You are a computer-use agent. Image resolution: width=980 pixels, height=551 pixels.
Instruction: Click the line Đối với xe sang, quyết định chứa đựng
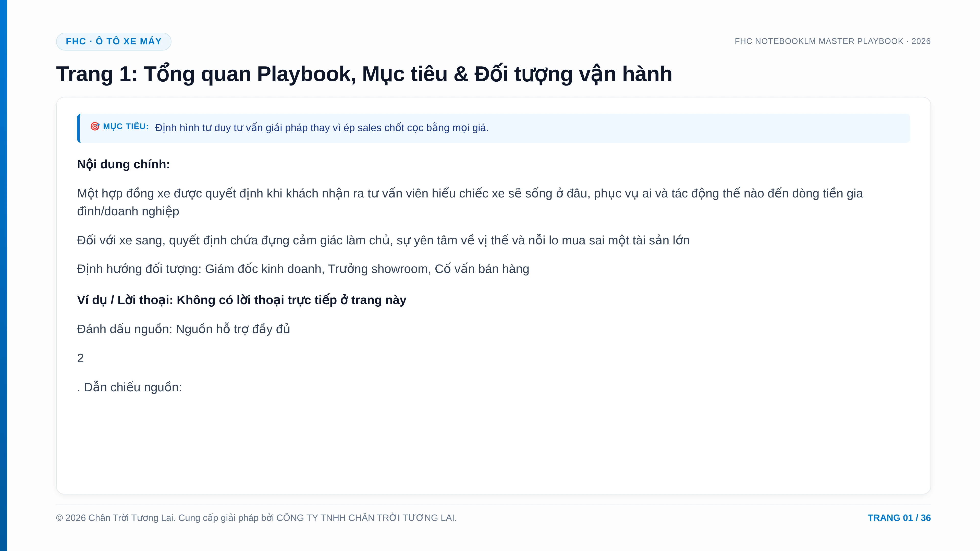click(x=383, y=240)
